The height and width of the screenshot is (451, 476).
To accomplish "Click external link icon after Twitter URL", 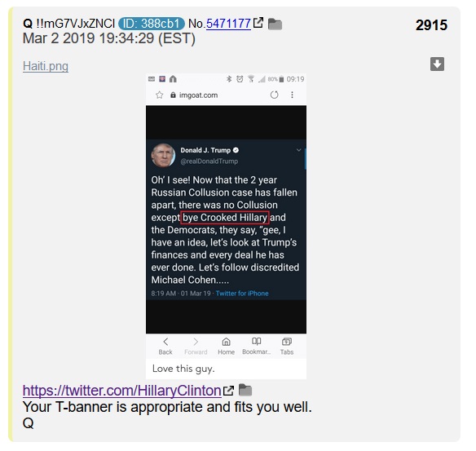I will pos(228,391).
